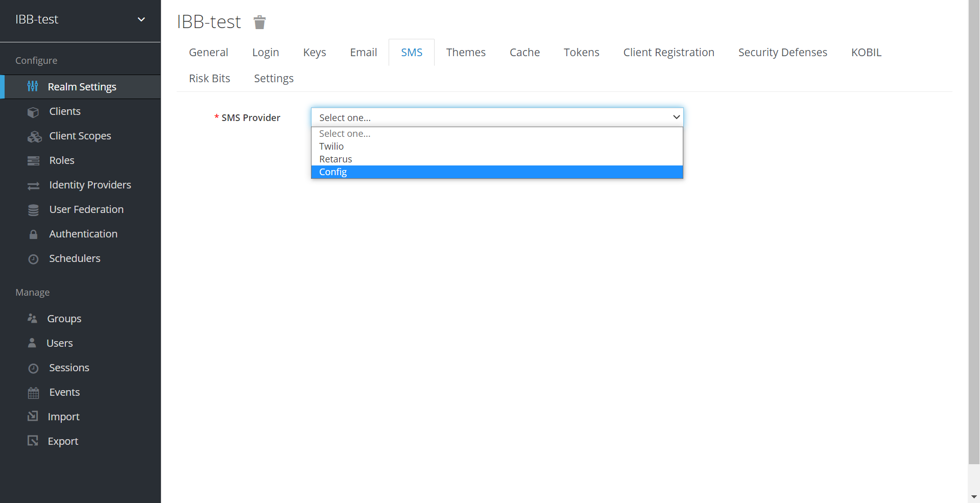
Task: Click the Import arrow icon
Action: click(33, 416)
